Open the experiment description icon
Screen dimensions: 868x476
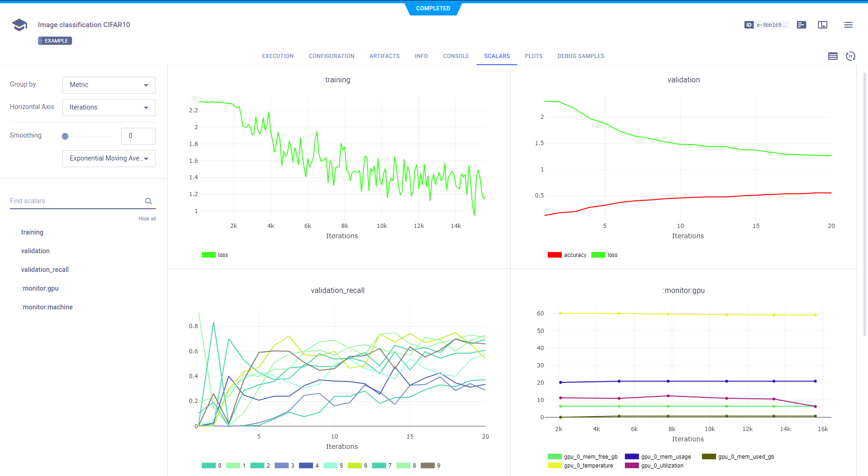802,25
